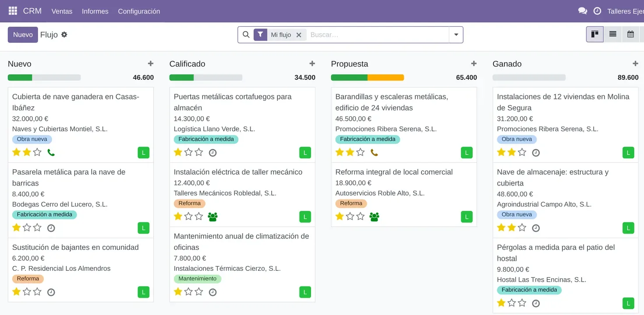Click the Mantenimiento tag

[198, 279]
